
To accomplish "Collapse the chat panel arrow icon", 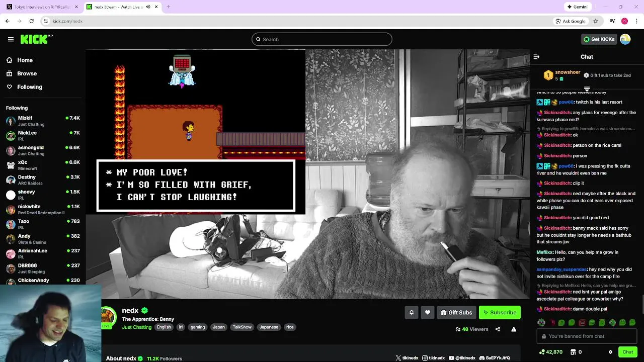I will [536, 57].
